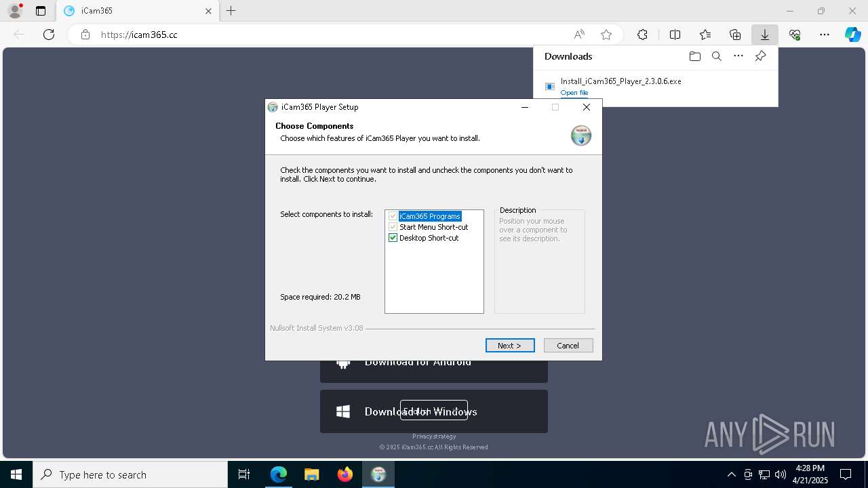
Task: Open Edge Settings and more menu
Action: click(x=825, y=35)
